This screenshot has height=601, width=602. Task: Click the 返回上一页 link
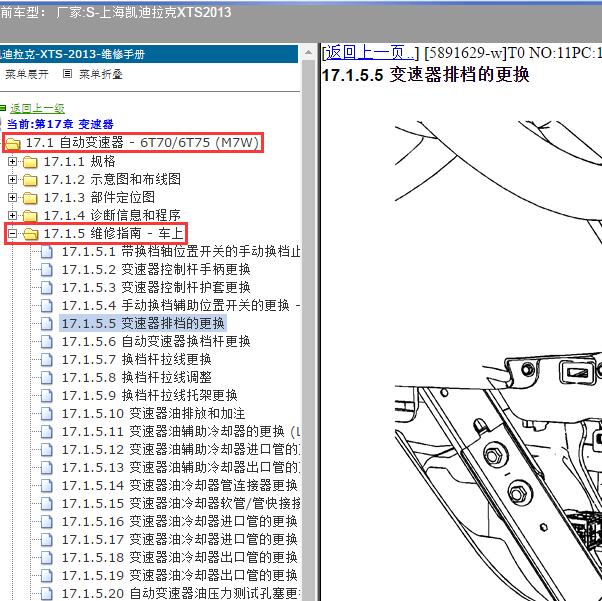[370, 52]
